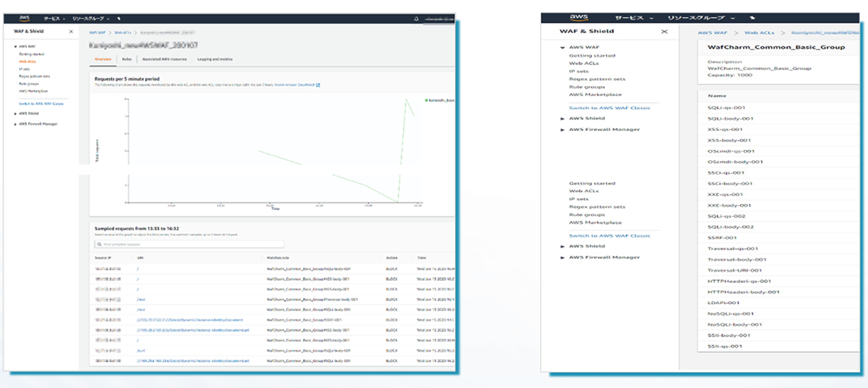
Task: Click Web ACLs breadcrumb in the left window
Action: pos(122,33)
